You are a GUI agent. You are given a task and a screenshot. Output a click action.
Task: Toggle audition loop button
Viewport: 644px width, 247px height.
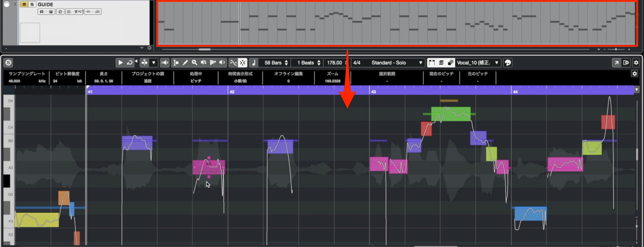(129, 62)
